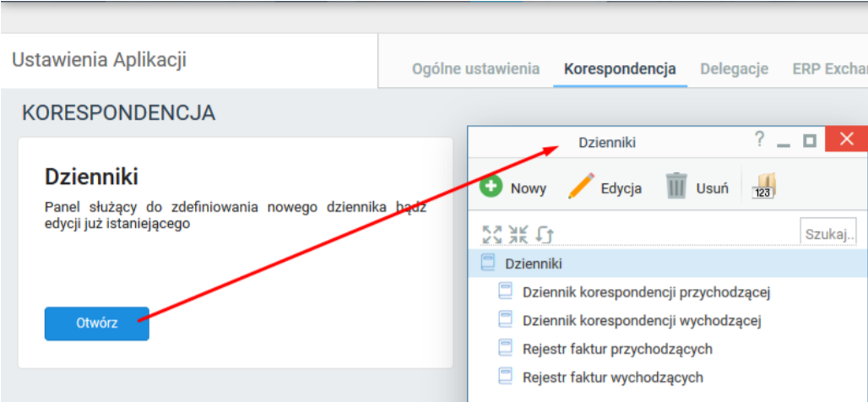Select Dziennik korespondencji wychodzącej row
The height and width of the screenshot is (402, 868).
coord(668,320)
